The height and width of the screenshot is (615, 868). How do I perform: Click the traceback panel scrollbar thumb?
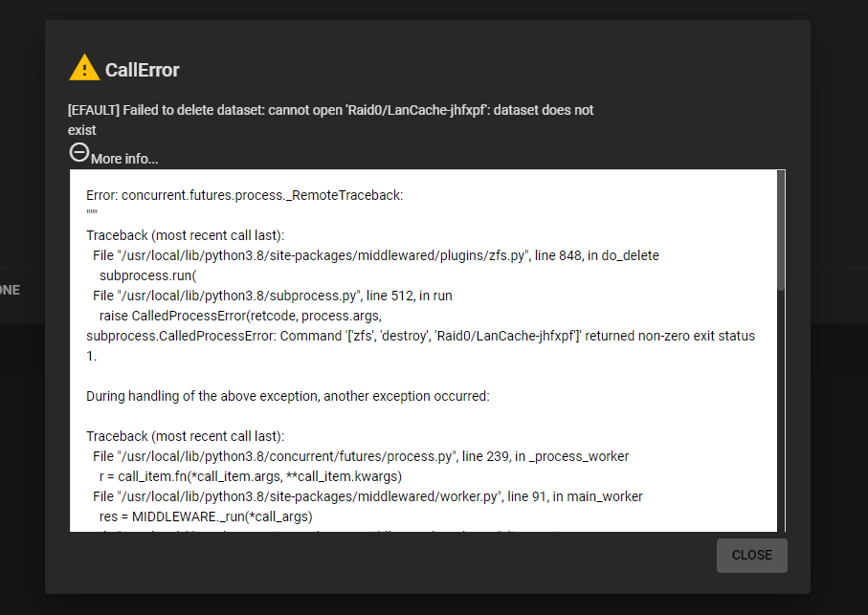click(781, 230)
